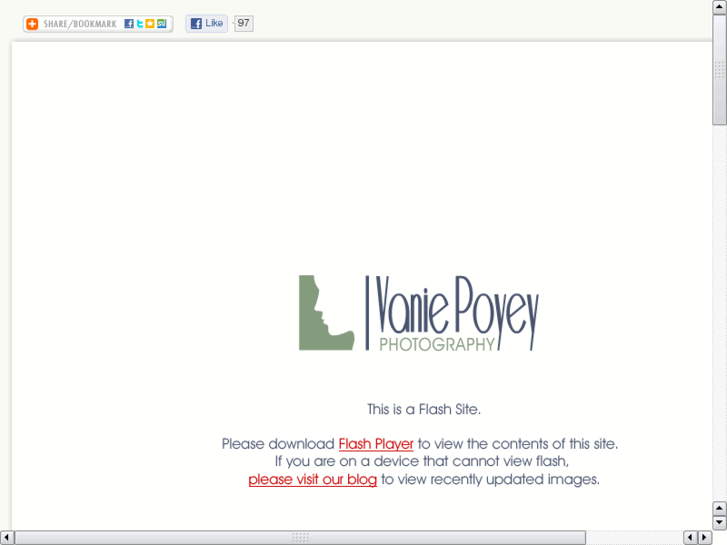Click the left arrow near horizontal scrollbar right end
Image resolution: width=727 pixels, height=545 pixels.
pos(690,538)
